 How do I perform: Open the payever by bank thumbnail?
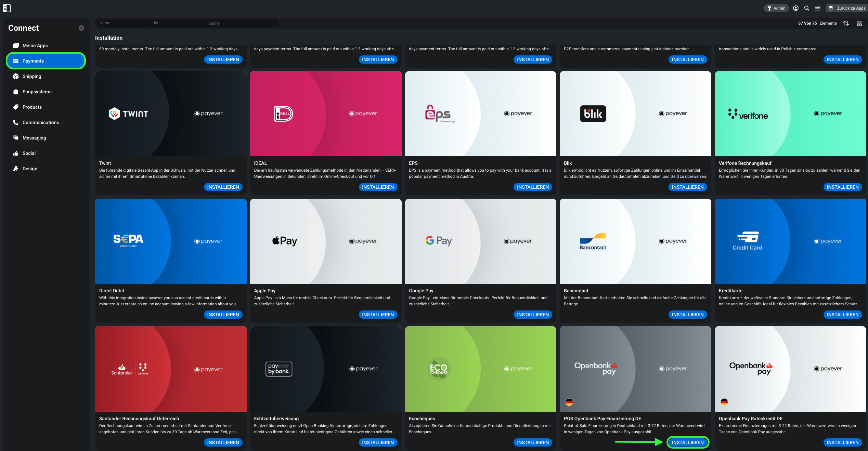tap(326, 369)
